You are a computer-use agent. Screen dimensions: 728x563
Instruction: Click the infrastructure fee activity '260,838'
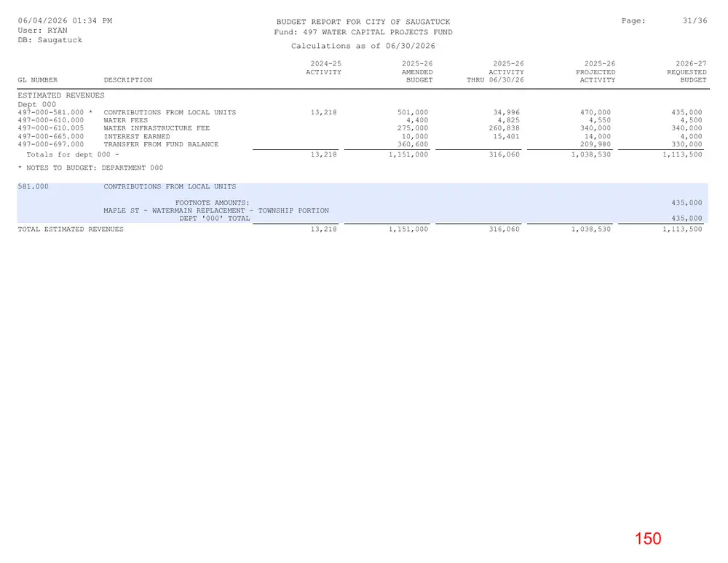[505, 128]
